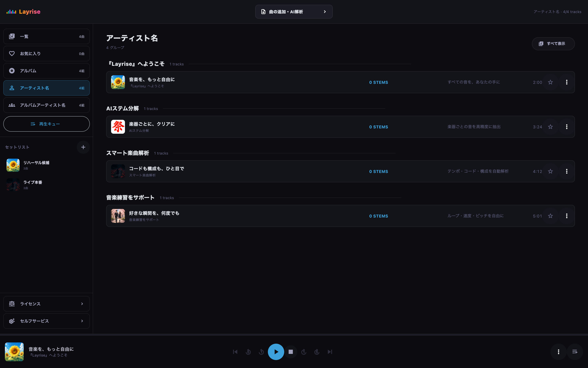This screenshot has height=368, width=588.
Task: Favorite the 楽器ごとに、クリアに track
Action: pos(550,127)
